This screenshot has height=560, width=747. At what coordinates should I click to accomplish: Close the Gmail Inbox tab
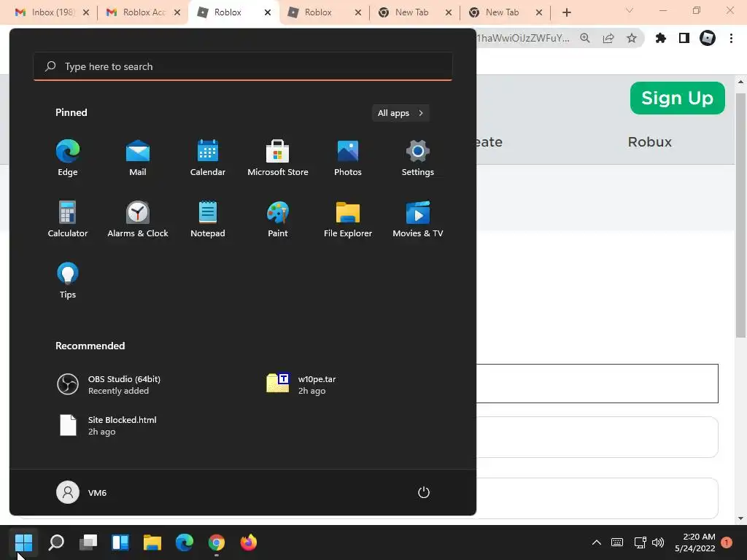[86, 12]
